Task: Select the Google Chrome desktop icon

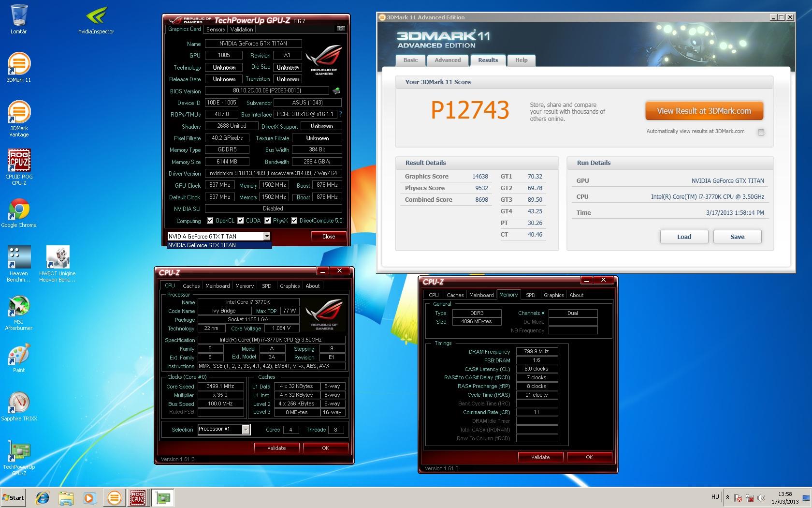Action: point(19,213)
